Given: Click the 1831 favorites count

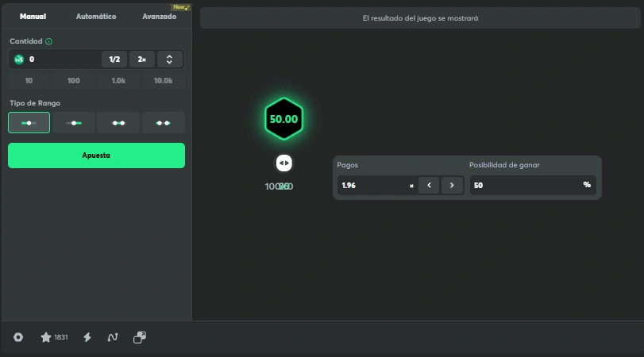Looking at the screenshot, I should [61, 337].
